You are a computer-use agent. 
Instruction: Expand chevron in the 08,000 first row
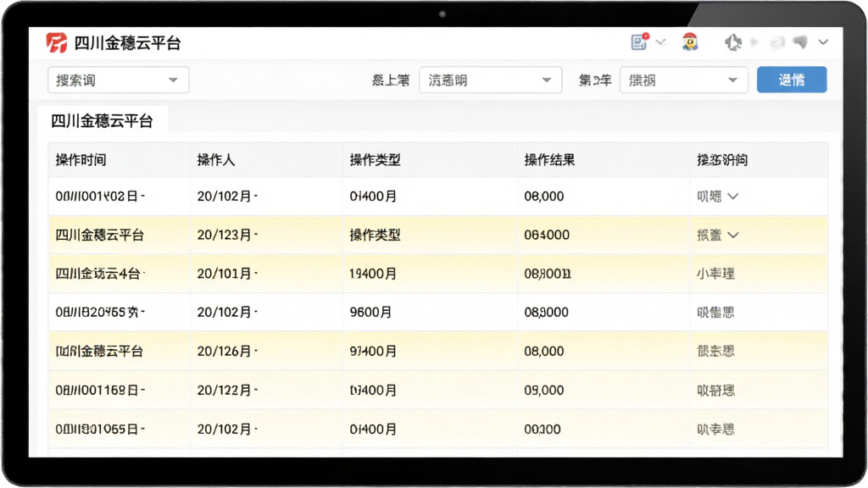[x=733, y=197]
